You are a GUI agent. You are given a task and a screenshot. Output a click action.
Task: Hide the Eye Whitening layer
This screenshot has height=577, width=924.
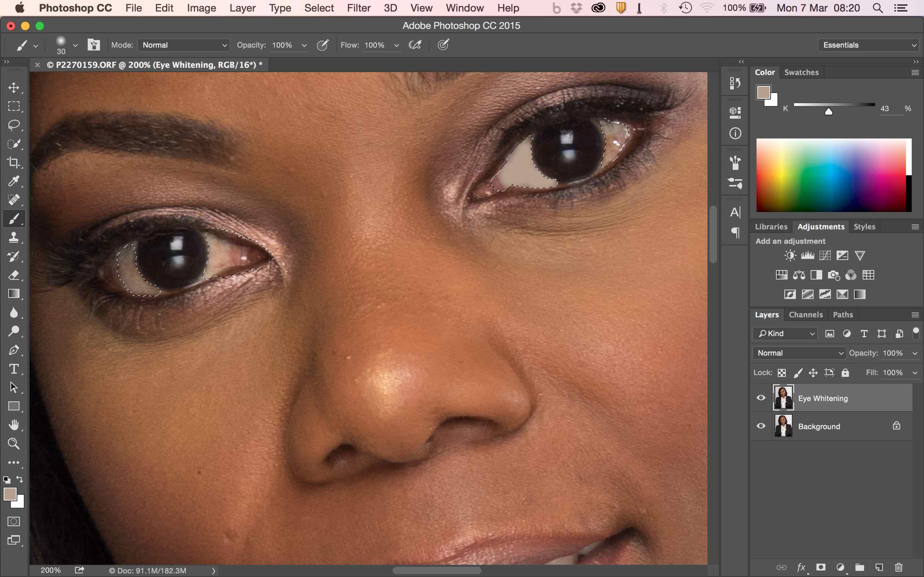coord(760,398)
